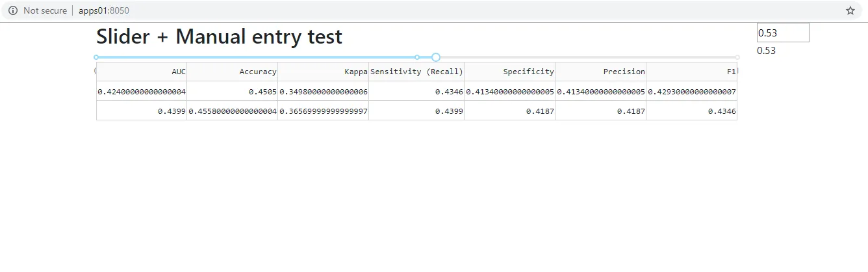The width and height of the screenshot is (868, 272).
Task: Select the AUC column header
Action: pos(142,72)
